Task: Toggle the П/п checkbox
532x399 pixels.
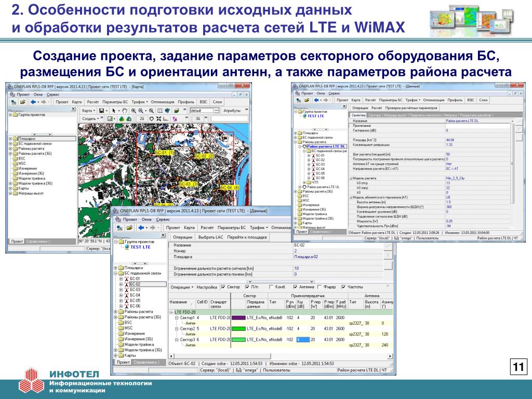Action: (247, 287)
